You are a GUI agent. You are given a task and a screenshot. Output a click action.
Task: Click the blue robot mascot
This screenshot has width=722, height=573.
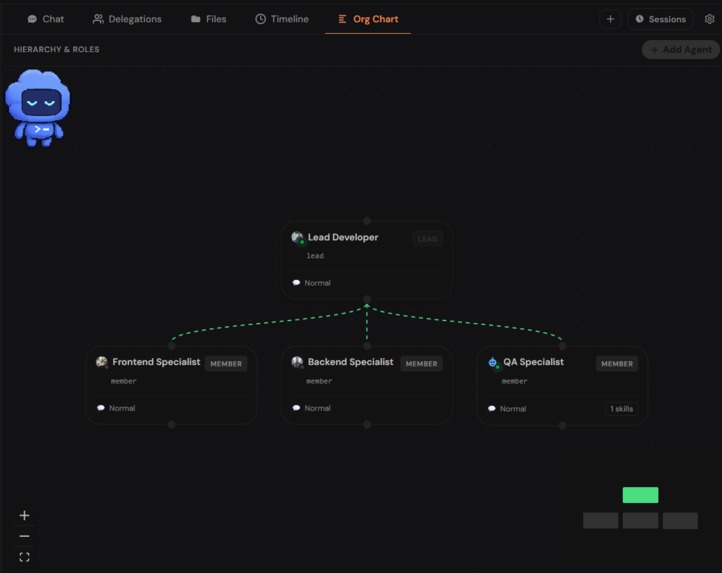click(38, 108)
